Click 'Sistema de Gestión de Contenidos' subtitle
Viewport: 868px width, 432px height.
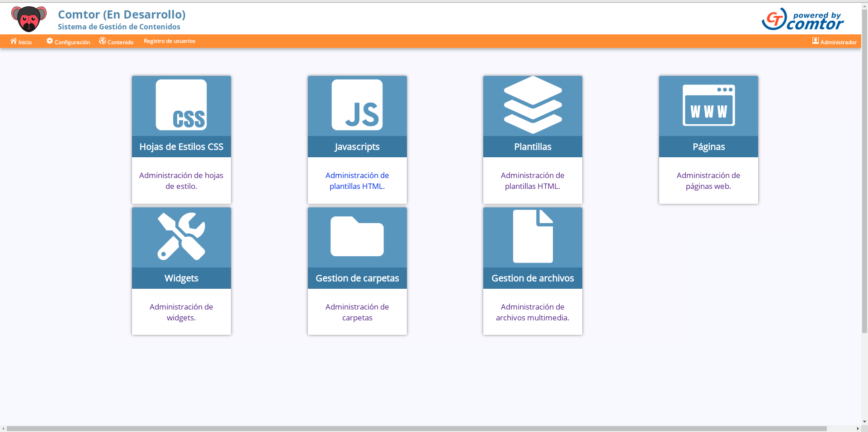[119, 27]
